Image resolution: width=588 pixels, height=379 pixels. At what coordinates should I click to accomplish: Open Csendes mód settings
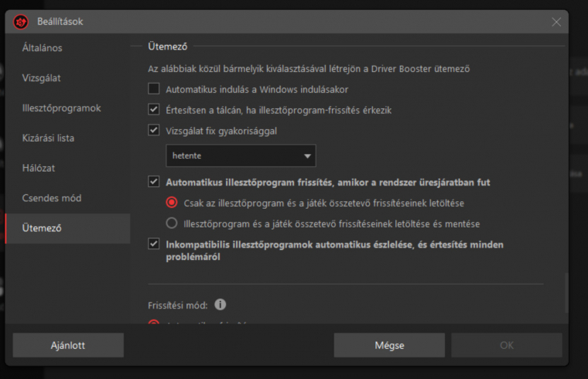pyautogui.click(x=68, y=198)
